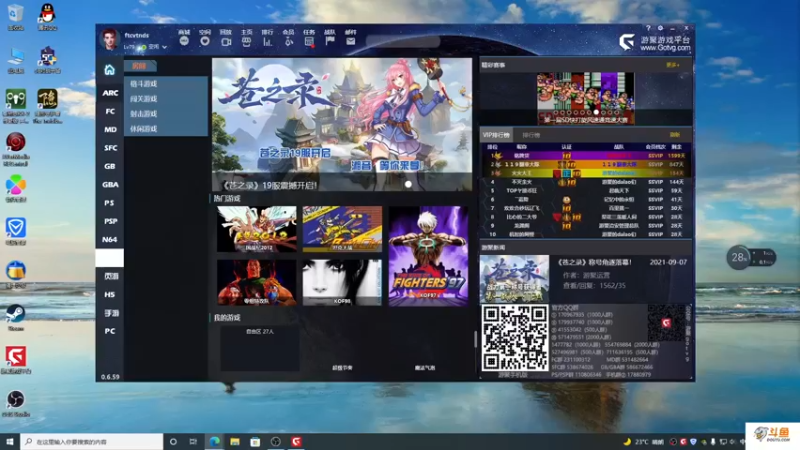The width and height of the screenshot is (800, 450).
Task: Select GB platform in sidebar
Action: (110, 166)
